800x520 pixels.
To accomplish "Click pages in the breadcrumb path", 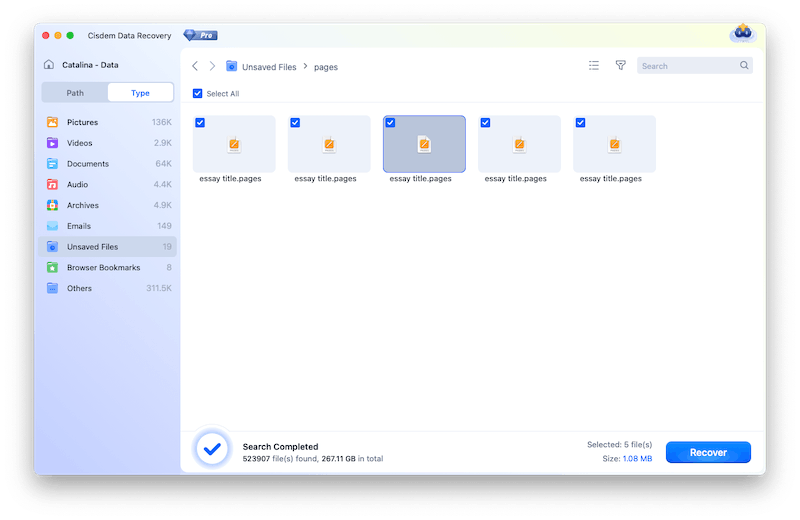I will coord(326,67).
